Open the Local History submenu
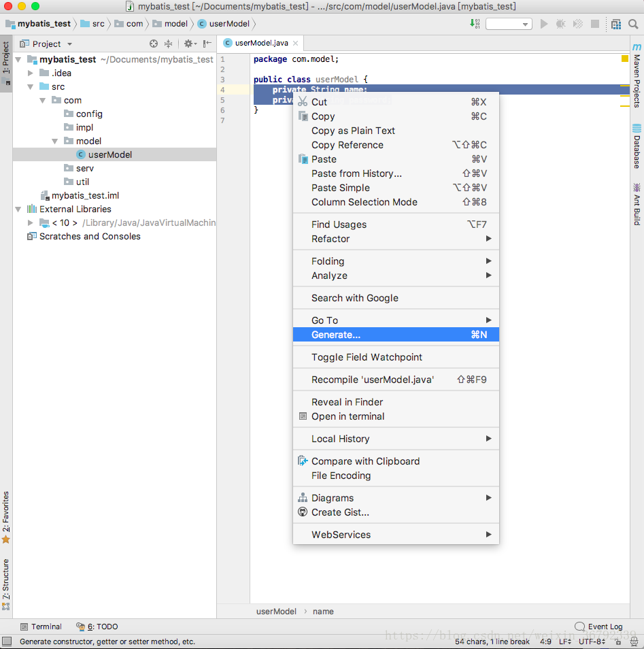 coord(396,439)
